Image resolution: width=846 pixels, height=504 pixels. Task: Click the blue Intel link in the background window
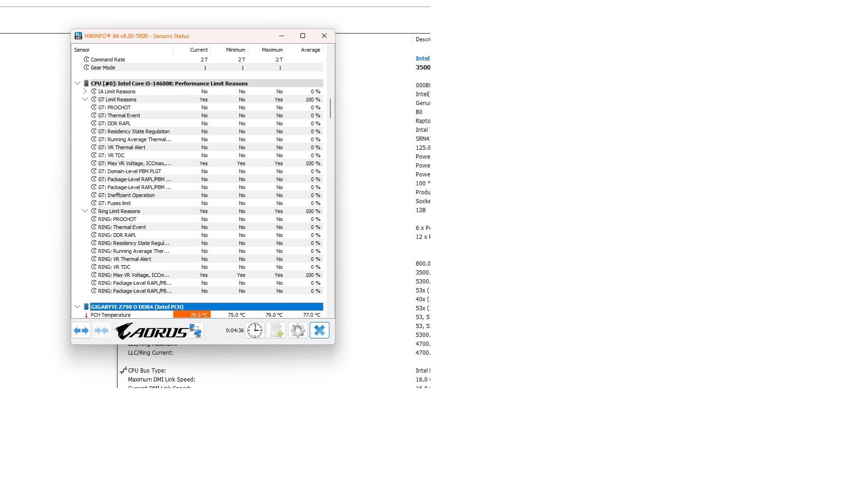point(423,59)
